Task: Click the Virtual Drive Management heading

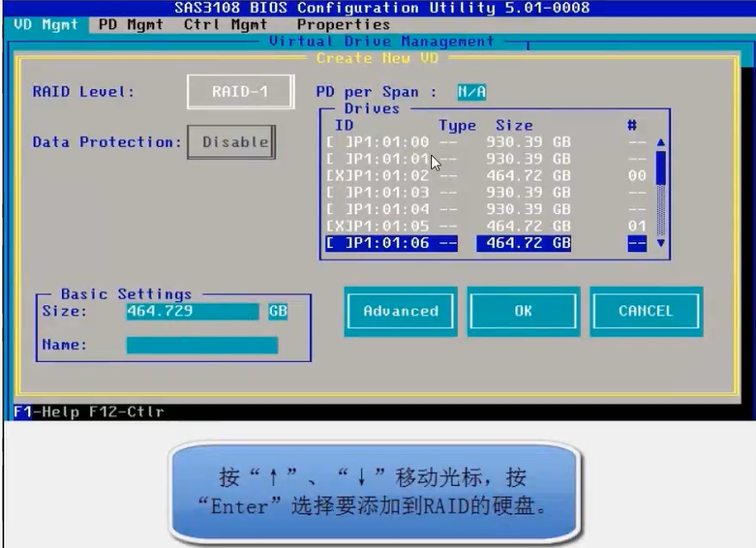Action: click(381, 42)
